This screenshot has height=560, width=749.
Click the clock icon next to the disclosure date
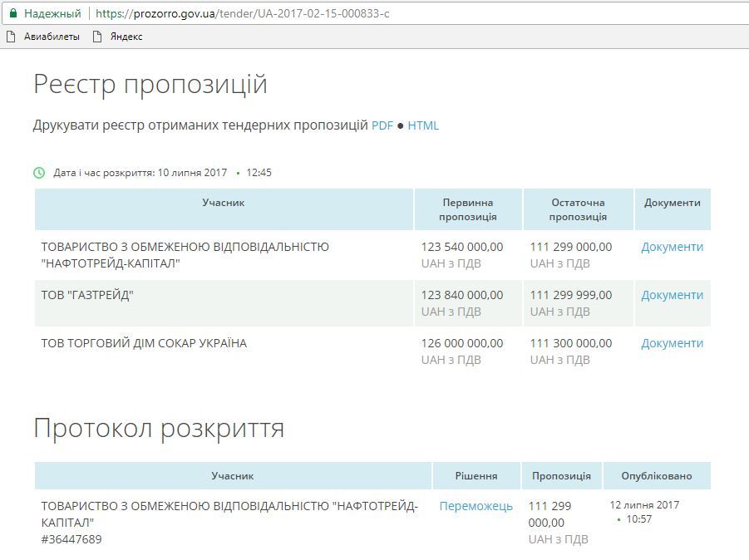click(37, 173)
